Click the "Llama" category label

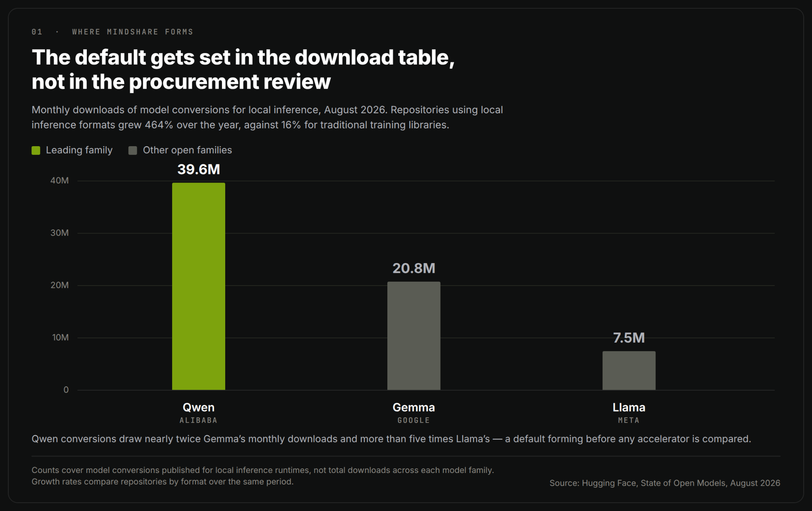coord(629,407)
